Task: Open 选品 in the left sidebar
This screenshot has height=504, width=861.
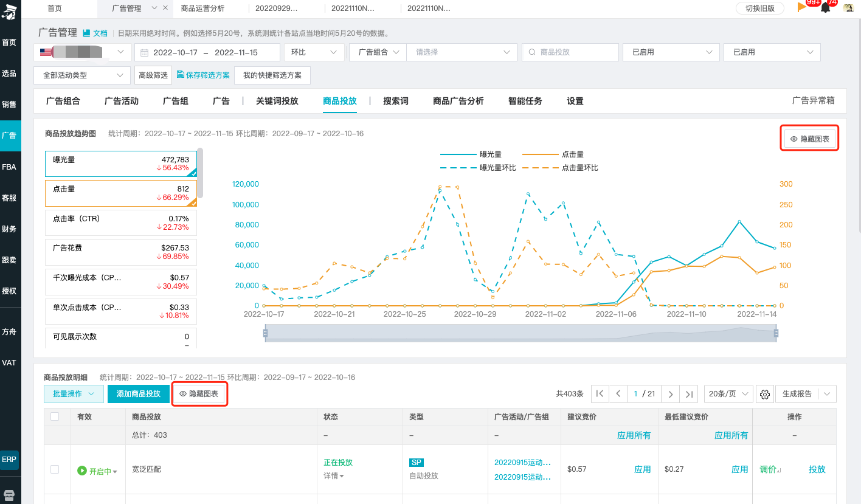Action: click(x=9, y=74)
